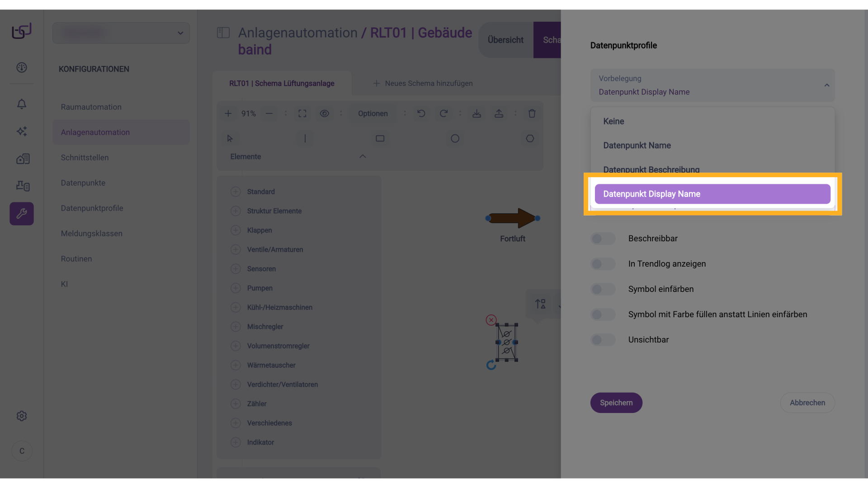Turn on In Trendlog anzeigen switch
The image size is (868, 488).
pyautogui.click(x=603, y=264)
